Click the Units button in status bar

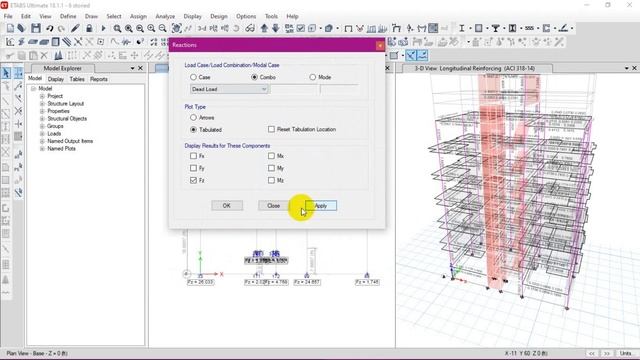tap(625, 353)
